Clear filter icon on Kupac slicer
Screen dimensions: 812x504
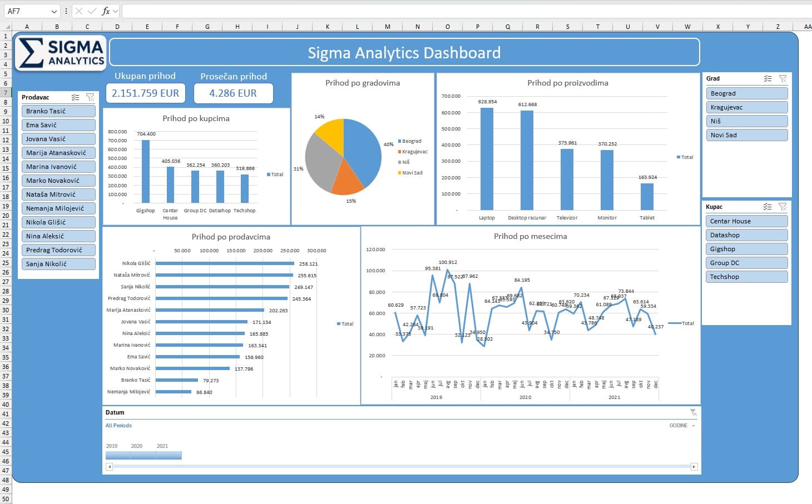(783, 207)
